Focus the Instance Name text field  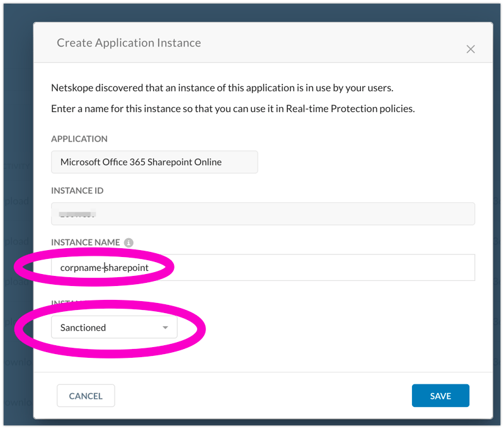pos(315,268)
